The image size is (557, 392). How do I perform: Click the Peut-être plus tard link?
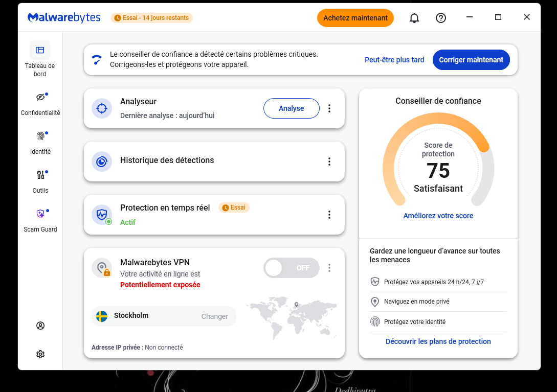(x=394, y=60)
